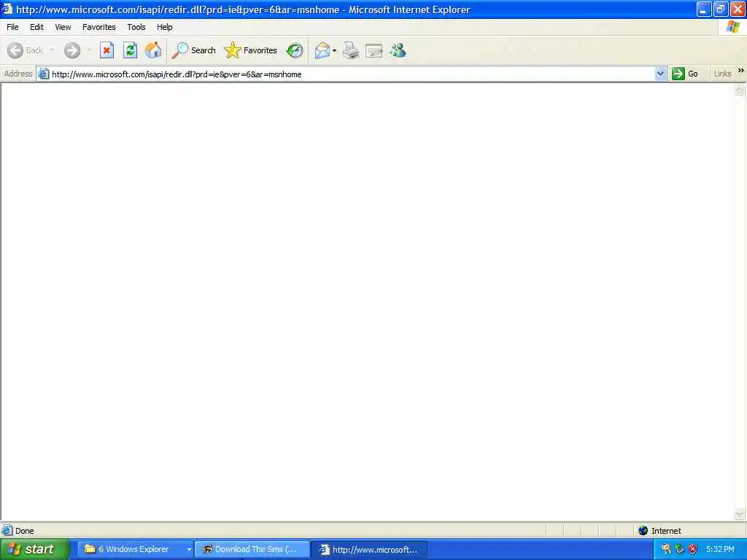Open the Forward history dropdown arrow
Screen dimensions: 747x560
point(89,50)
